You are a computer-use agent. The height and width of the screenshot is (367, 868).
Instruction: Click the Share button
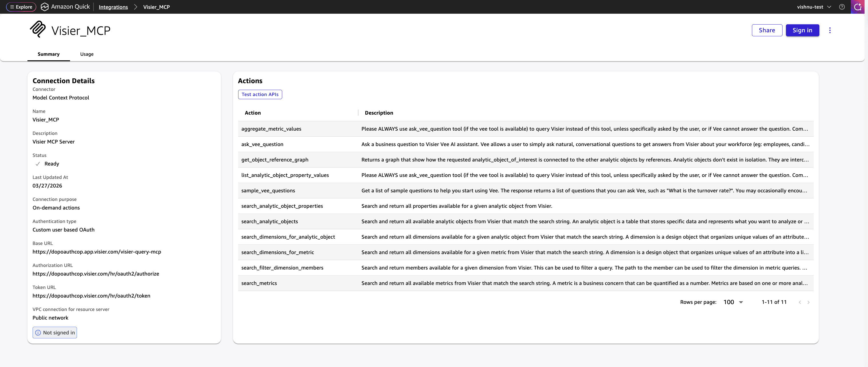pos(767,30)
